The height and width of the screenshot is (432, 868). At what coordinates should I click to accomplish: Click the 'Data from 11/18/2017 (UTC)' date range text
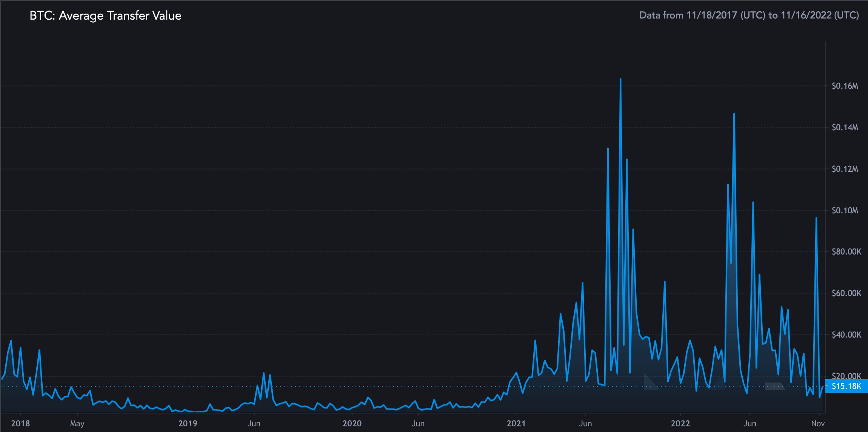[749, 15]
